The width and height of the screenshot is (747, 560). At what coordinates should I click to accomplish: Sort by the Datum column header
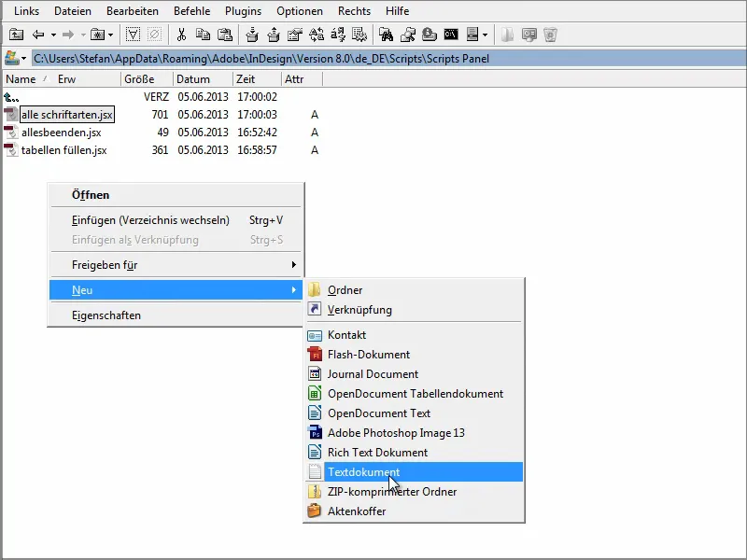(x=203, y=79)
